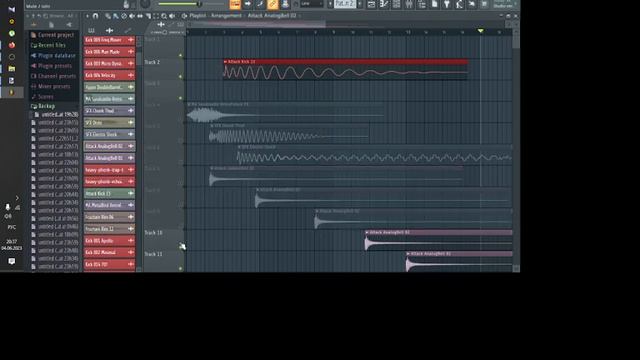Select the first Attack AnalogBell picker item
Viewport: 640px width, 360px height.
pos(109,146)
